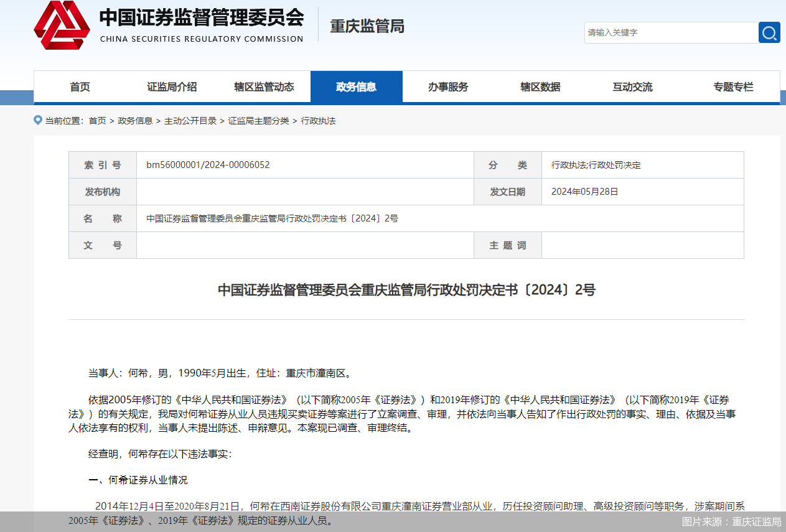Click the search magnifier icon
The width and height of the screenshot is (786, 532).
pos(769,32)
